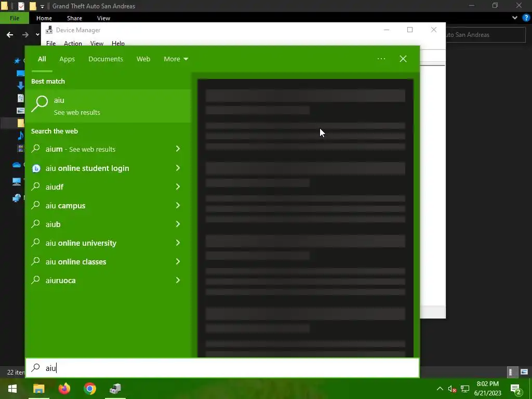Select the All search tab
This screenshot has height=399, width=532.
click(x=42, y=59)
